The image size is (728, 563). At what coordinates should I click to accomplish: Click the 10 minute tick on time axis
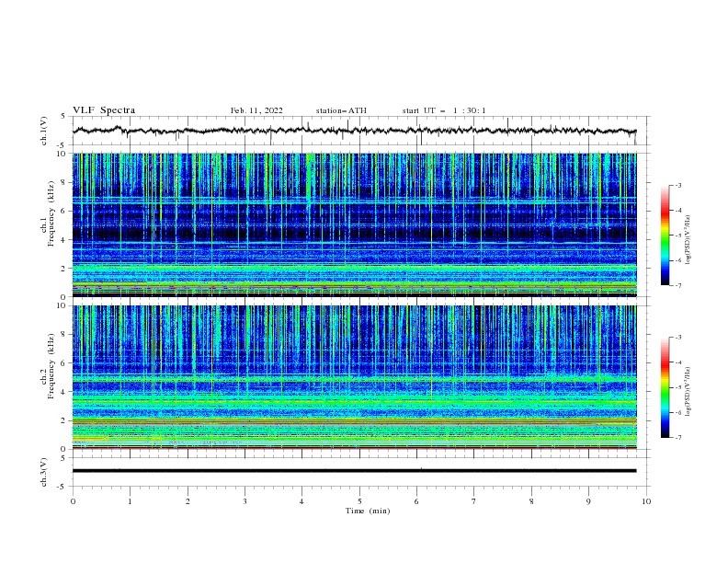646,501
